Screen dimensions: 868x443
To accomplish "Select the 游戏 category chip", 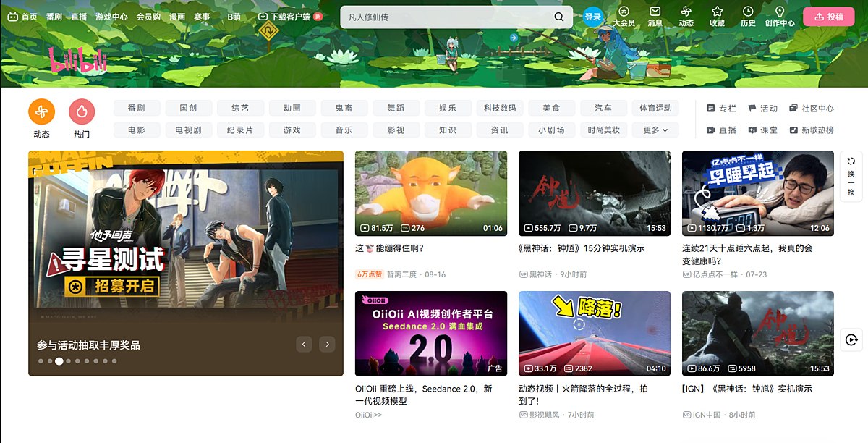I will [x=292, y=130].
